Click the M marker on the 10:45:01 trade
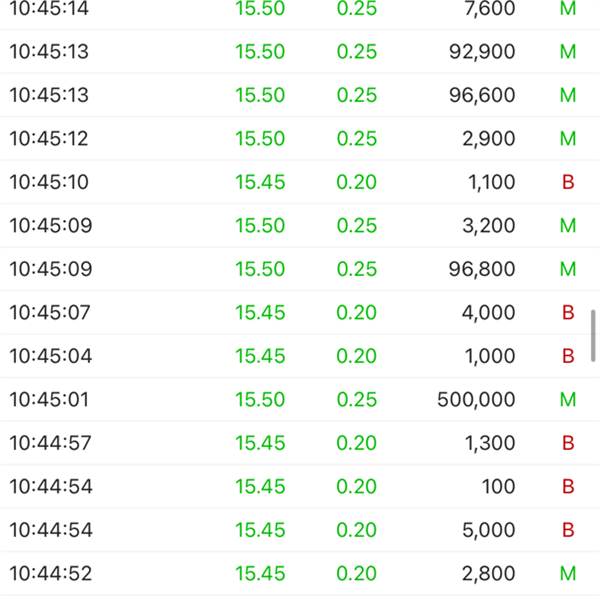 click(x=568, y=400)
